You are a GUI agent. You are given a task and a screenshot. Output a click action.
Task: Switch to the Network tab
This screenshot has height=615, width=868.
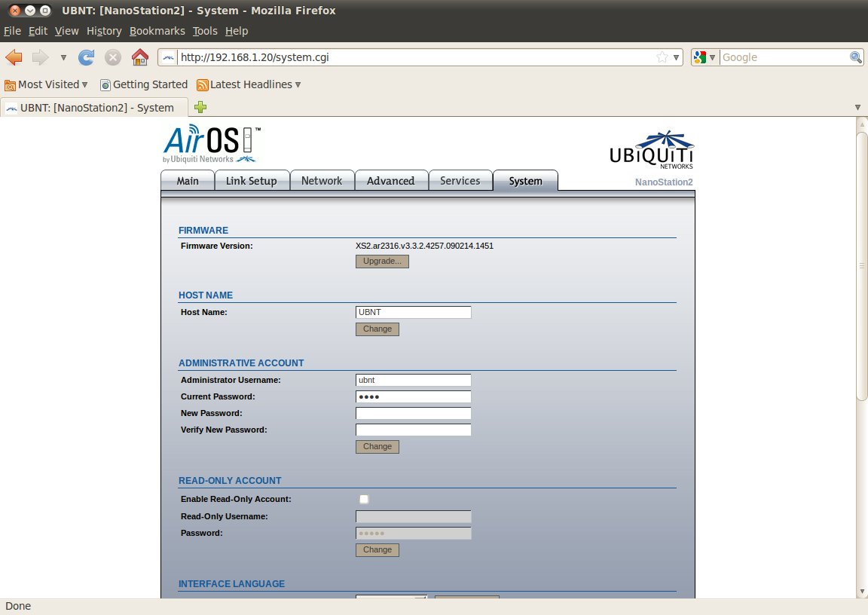(322, 181)
